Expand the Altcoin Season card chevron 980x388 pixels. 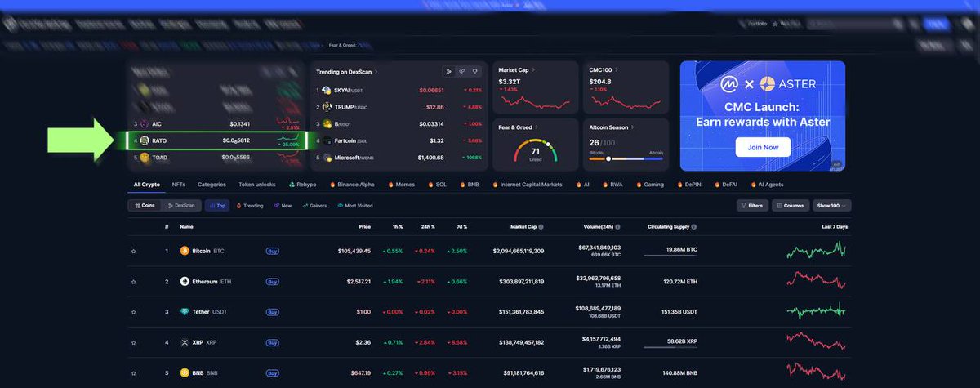pos(634,127)
